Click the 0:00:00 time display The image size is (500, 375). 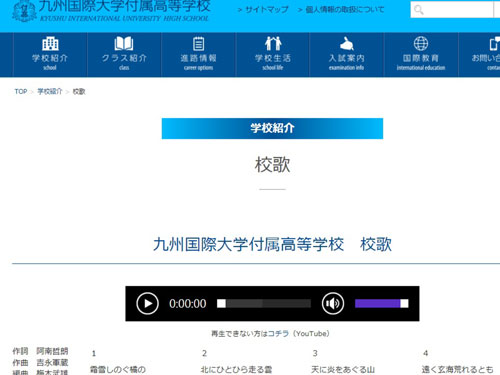pyautogui.click(x=188, y=304)
